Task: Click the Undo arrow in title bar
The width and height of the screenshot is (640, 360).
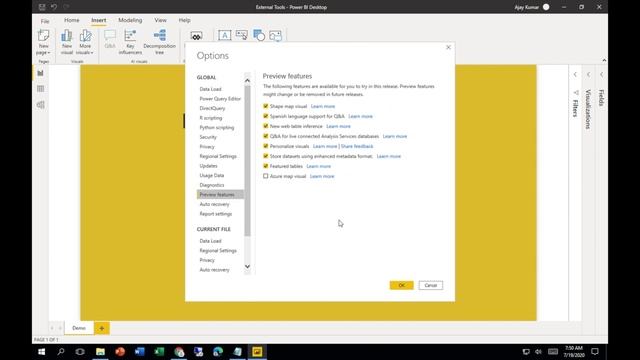Action: pyautogui.click(x=54, y=7)
